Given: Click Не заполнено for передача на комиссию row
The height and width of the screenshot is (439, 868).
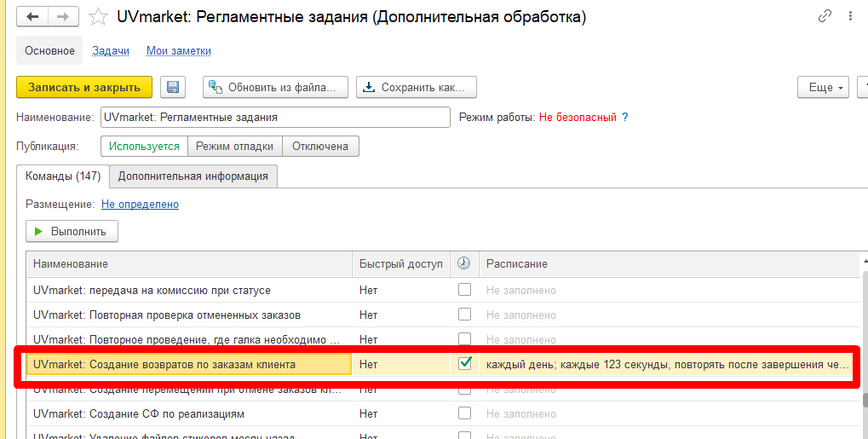Looking at the screenshot, I should [521, 291].
